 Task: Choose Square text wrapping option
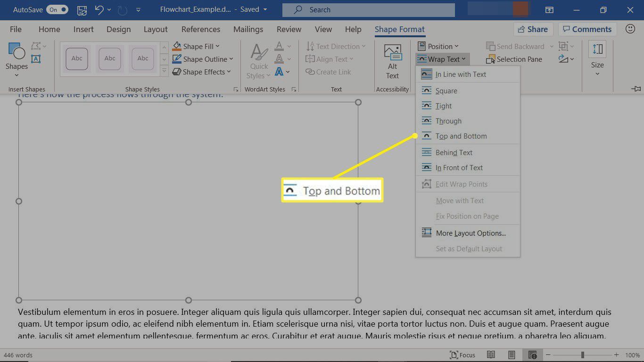pos(468,91)
